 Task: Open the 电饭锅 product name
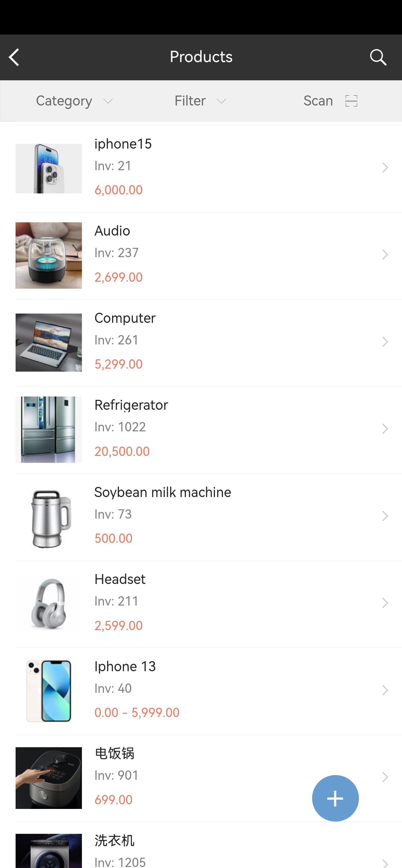click(114, 754)
